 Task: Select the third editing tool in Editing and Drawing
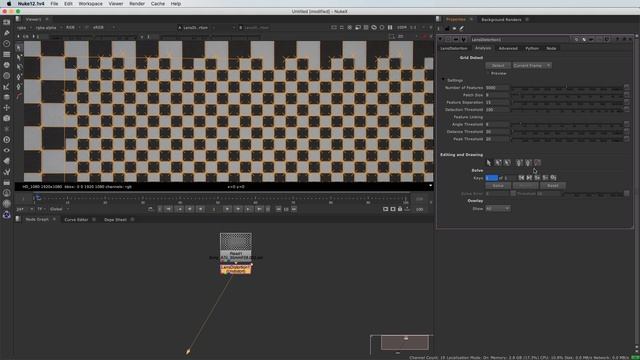[x=507, y=162]
